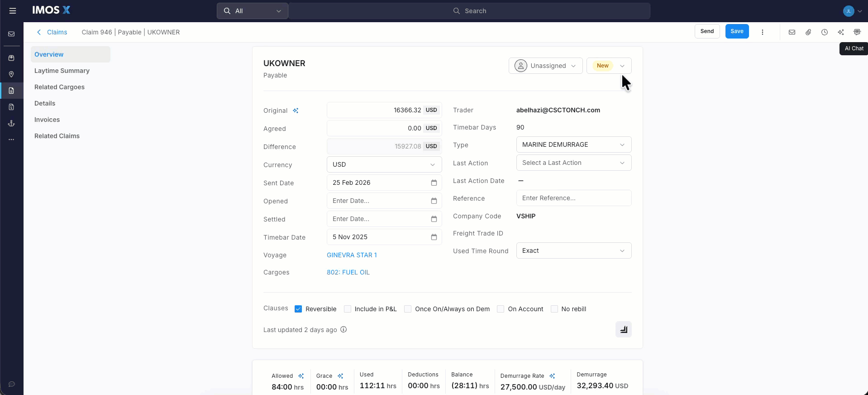
Task: Click the Save button
Action: pos(737,31)
